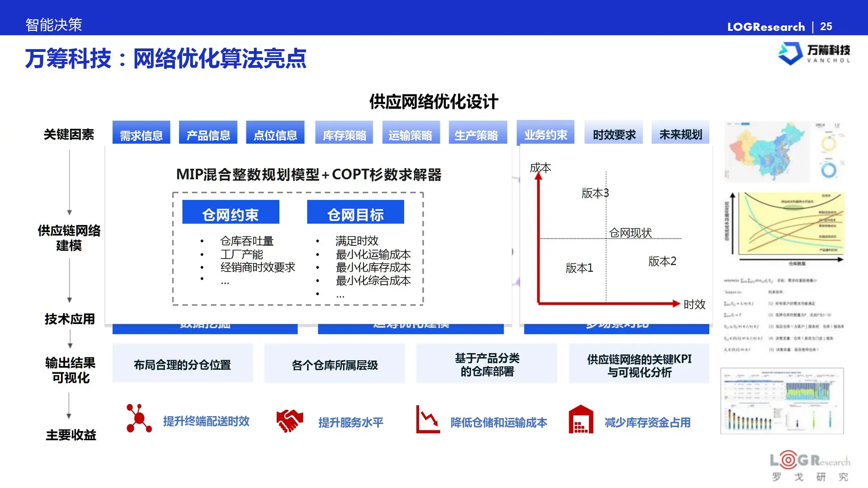
Task: Click the 输出结果可视化 label
Action: (70, 370)
